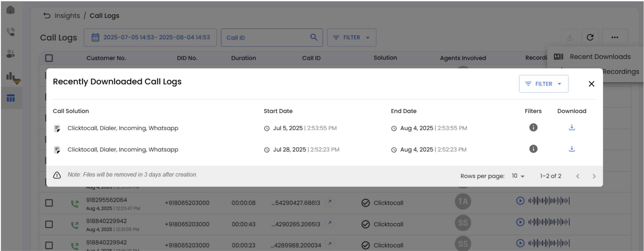644x251 pixels.
Task: Click the Clicktocall solution in 918295562064 row
Action: point(388,203)
